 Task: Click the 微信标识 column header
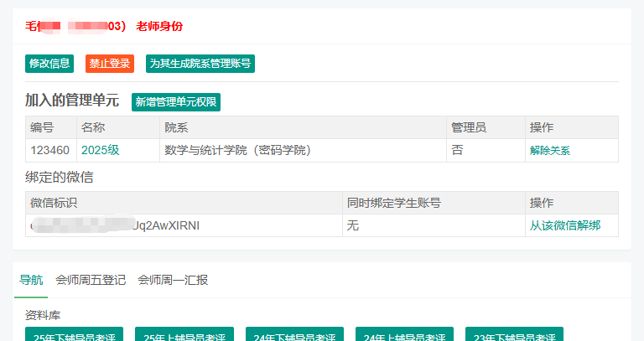pyautogui.click(x=54, y=203)
